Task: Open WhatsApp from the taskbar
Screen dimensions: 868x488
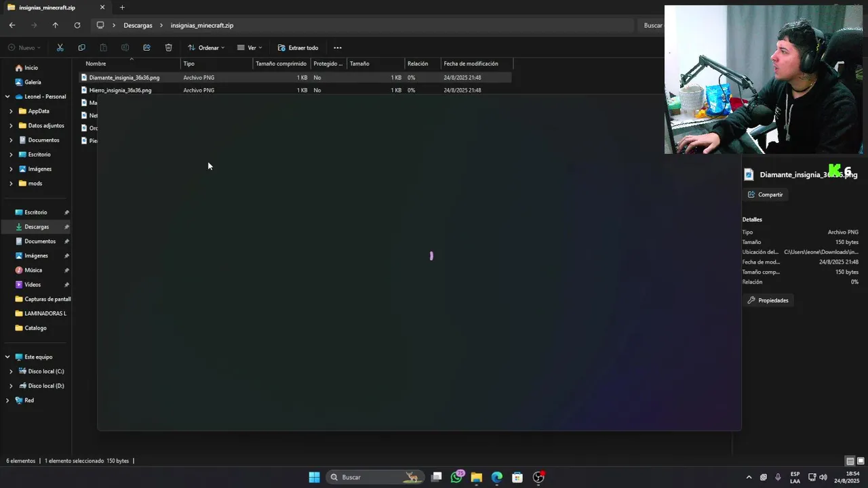Action: (x=456, y=477)
